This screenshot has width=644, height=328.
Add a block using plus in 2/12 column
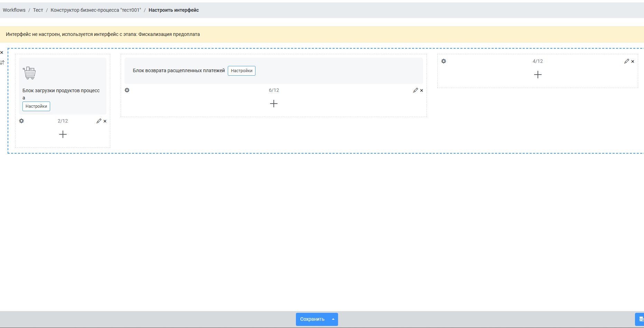(x=63, y=134)
